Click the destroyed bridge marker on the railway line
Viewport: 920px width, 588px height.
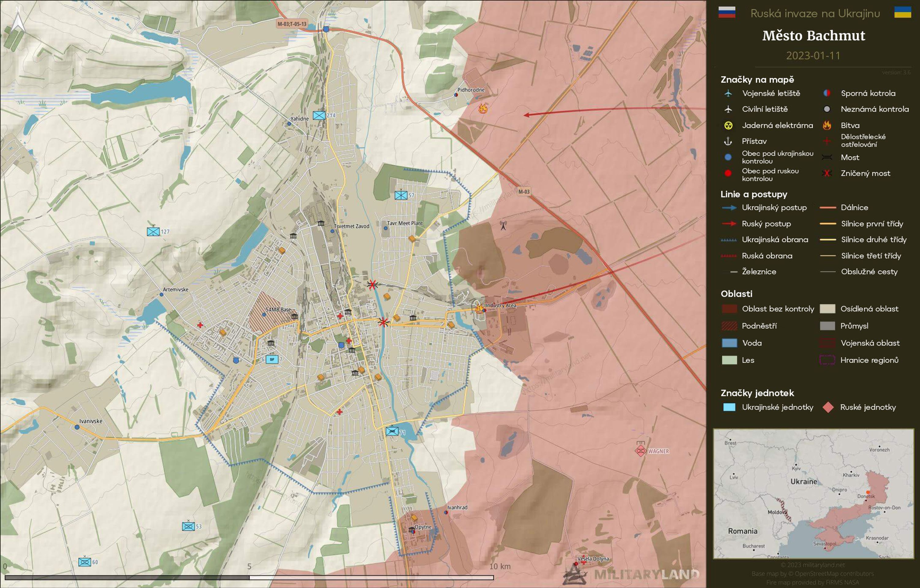pos(372,285)
